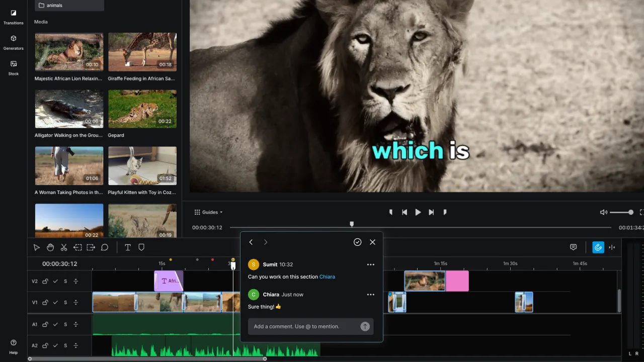644x362 pixels.
Task: Toggle the enable checkmark on V1 track
Action: coord(55,302)
